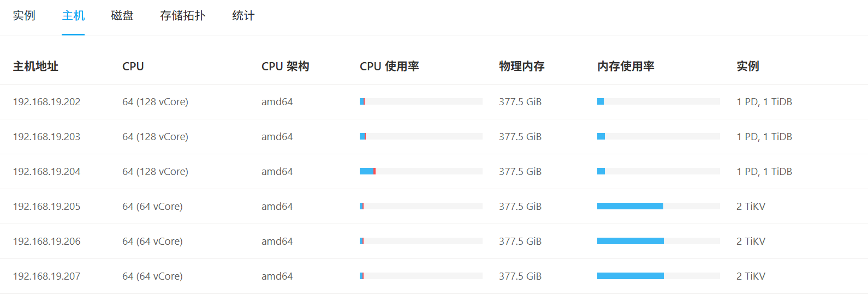Screen dimensions: 868x302
Task: Open the 磁盘 tab
Action: pyautogui.click(x=122, y=16)
